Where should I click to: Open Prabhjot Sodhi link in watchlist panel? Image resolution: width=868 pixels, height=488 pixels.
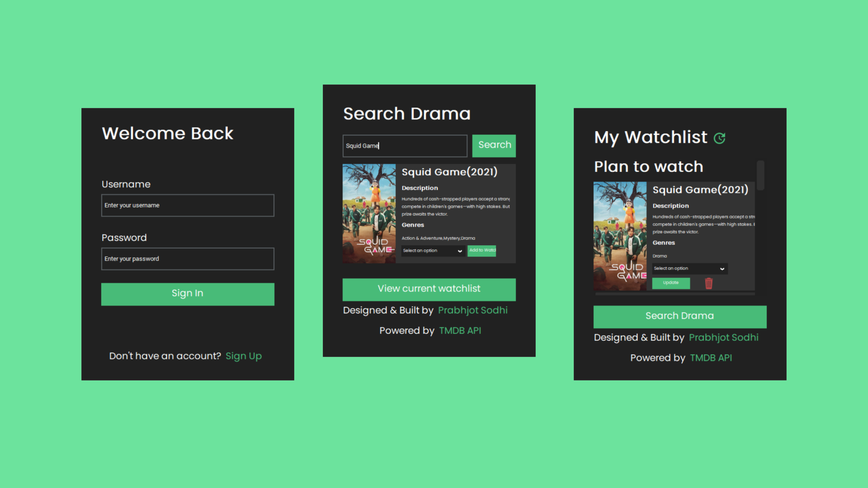click(x=724, y=338)
